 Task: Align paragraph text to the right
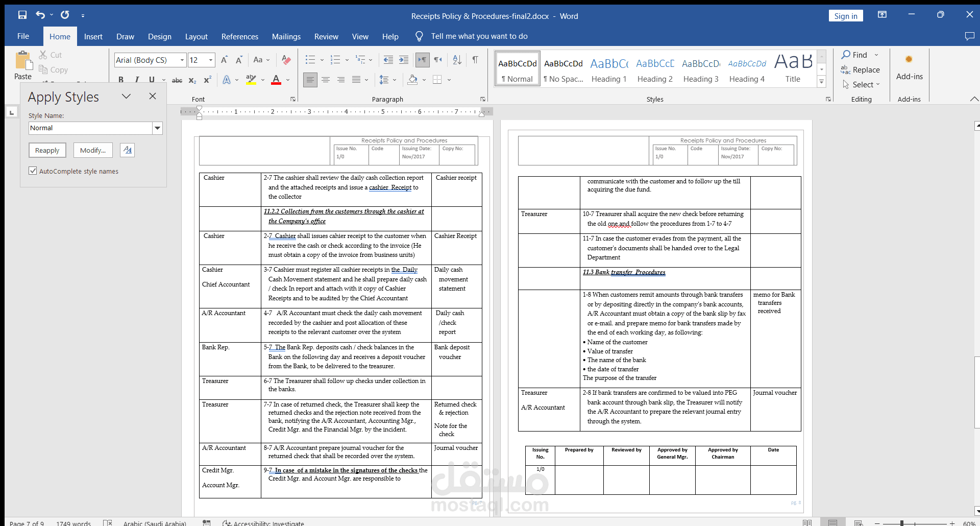(x=341, y=80)
